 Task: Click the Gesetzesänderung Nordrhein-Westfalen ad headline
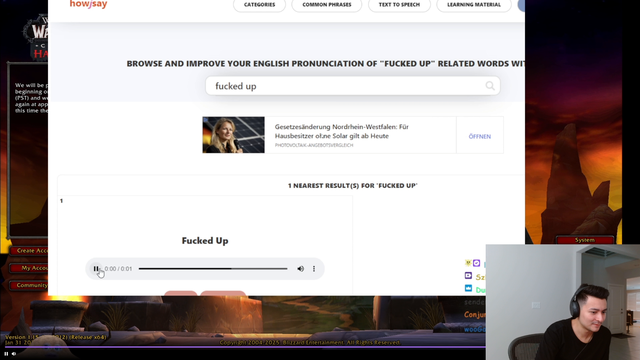pyautogui.click(x=342, y=131)
